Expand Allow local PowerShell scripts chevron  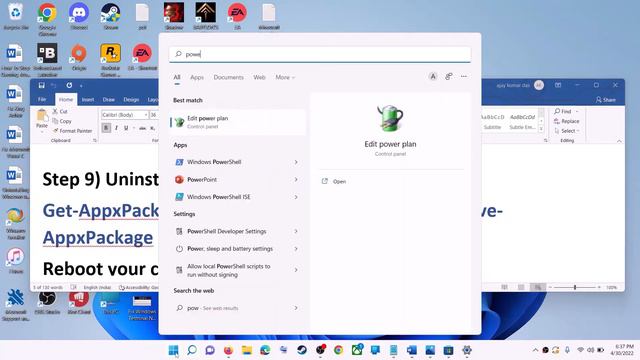coord(296,270)
